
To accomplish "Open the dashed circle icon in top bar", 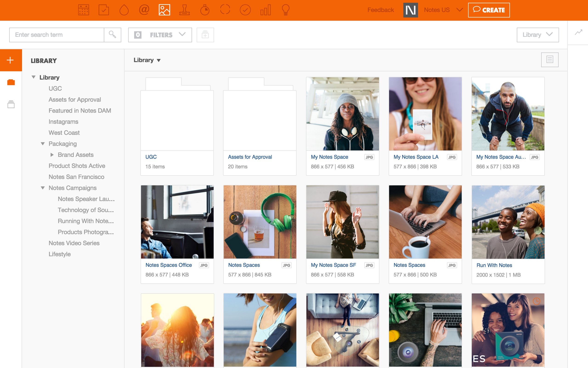I will pos(225,10).
